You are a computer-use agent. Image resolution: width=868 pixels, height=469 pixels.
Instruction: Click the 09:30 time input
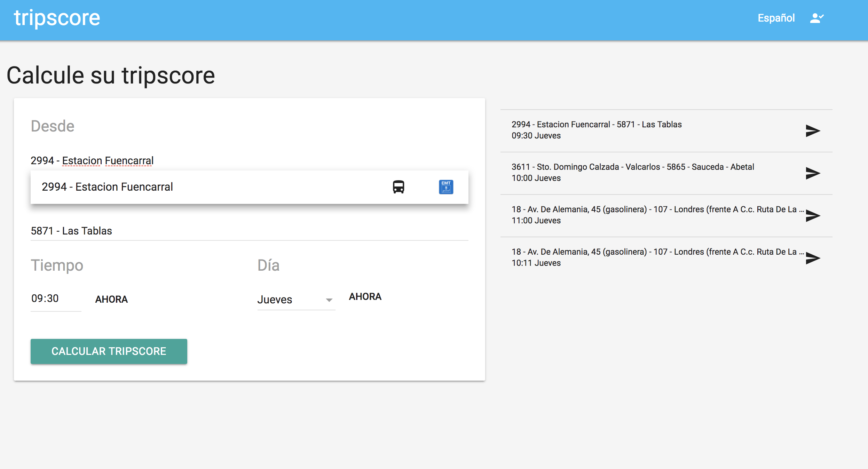pos(56,299)
